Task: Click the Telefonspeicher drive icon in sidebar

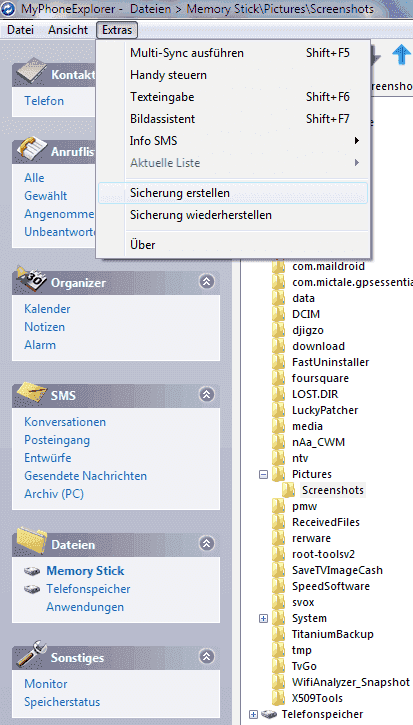Action: 32,589
